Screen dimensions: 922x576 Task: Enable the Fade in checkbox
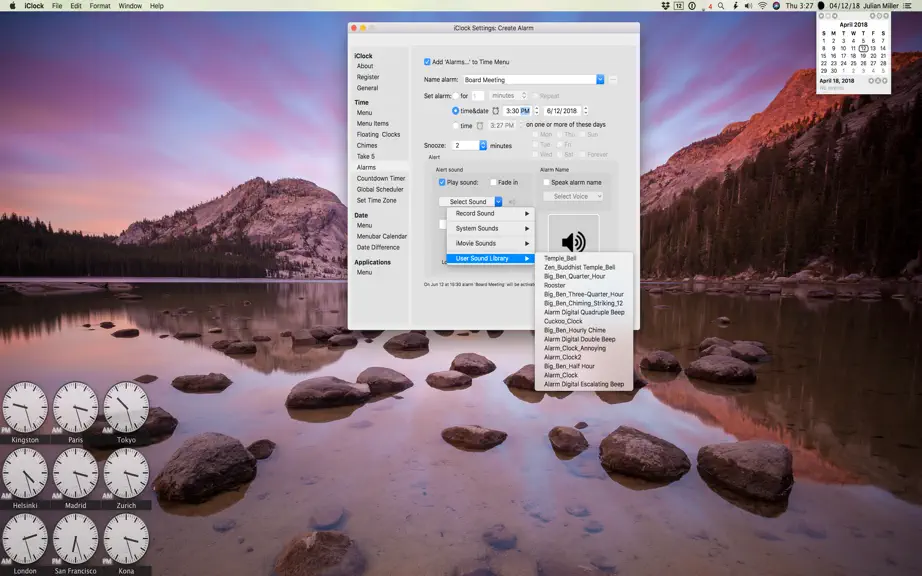click(493, 182)
